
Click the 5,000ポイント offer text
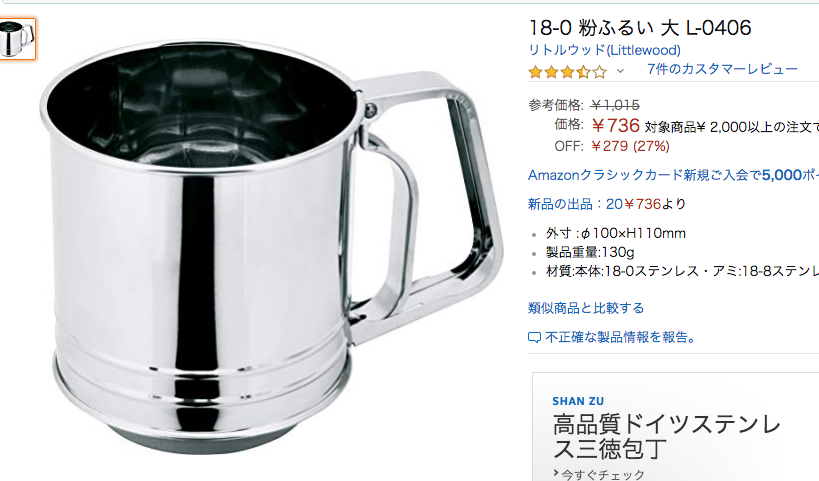(790, 175)
